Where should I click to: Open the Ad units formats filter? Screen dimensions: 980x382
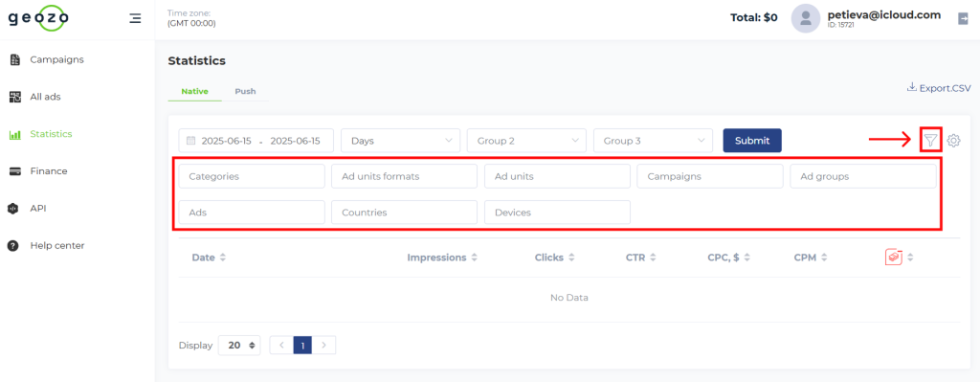tap(405, 176)
